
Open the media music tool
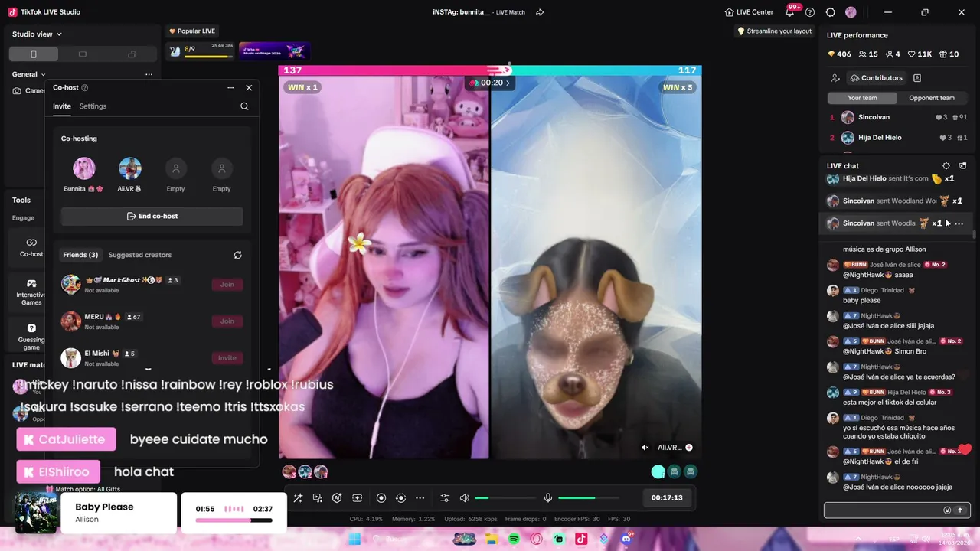pyautogui.click(x=318, y=498)
